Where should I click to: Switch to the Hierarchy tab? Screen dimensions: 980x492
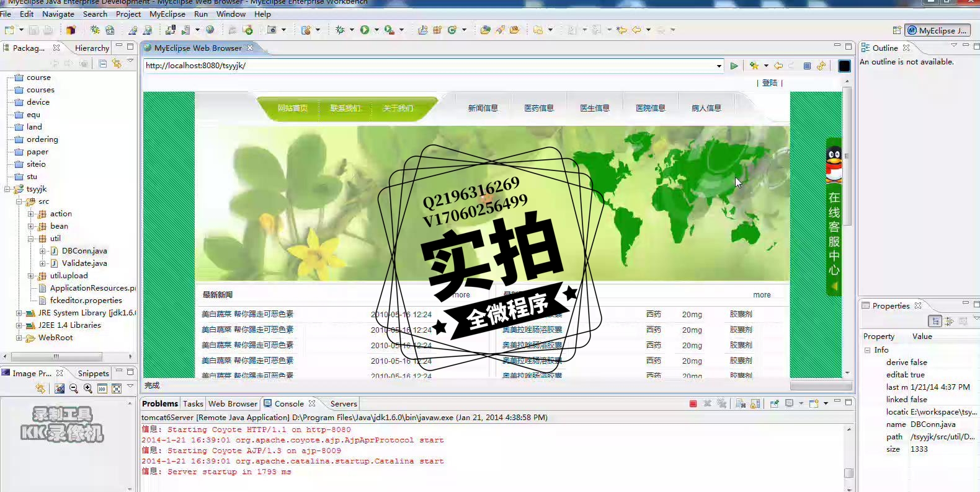[92, 48]
